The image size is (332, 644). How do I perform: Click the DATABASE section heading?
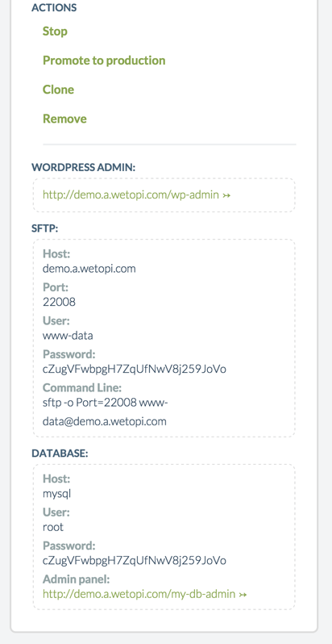[60, 454]
